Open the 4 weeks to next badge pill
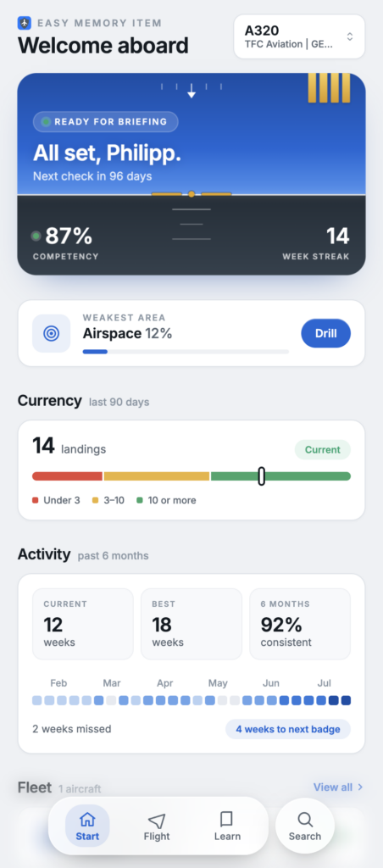Viewport: 383px width, 868px height. pyautogui.click(x=288, y=729)
